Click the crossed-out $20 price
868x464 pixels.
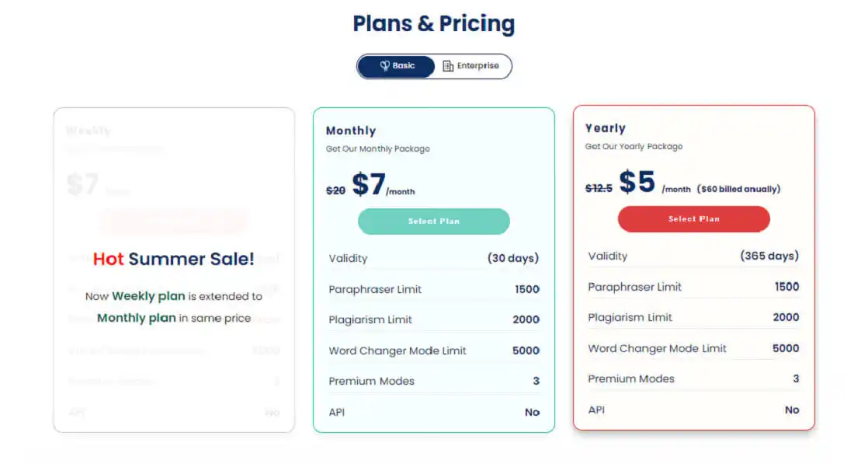[x=335, y=190]
